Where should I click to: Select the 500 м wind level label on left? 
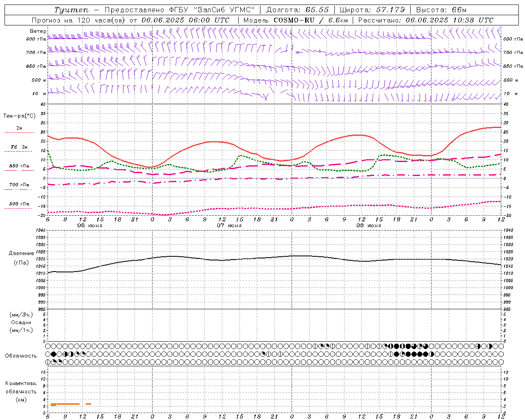coord(39,80)
